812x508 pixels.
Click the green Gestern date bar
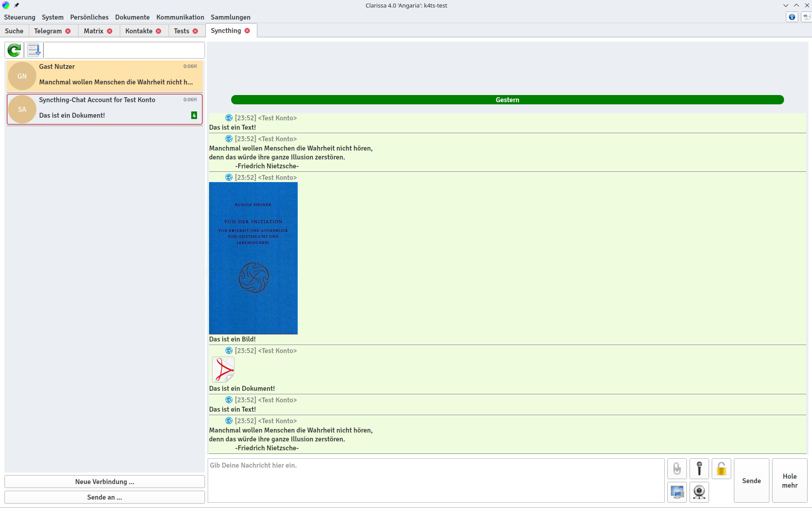click(x=507, y=100)
